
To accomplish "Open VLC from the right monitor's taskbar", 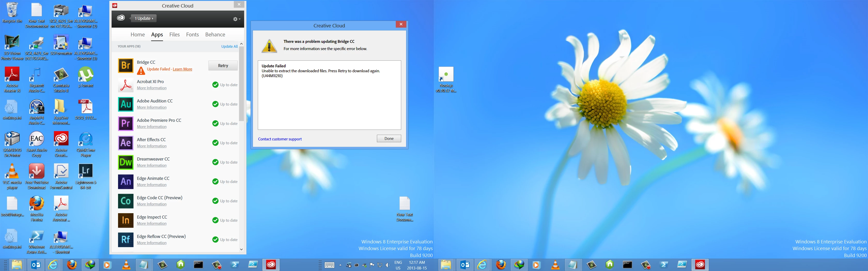I will [x=555, y=265].
